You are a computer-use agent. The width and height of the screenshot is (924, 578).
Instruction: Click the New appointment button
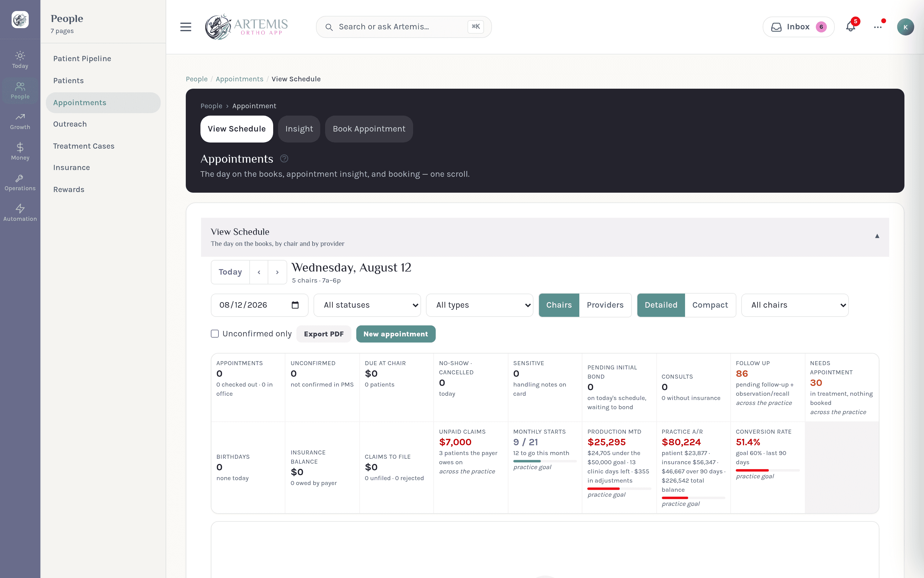(x=396, y=334)
